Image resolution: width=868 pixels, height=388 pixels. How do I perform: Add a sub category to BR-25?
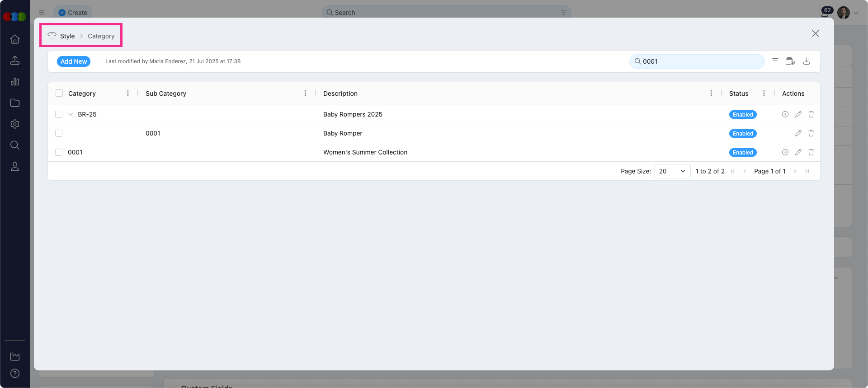tap(785, 114)
